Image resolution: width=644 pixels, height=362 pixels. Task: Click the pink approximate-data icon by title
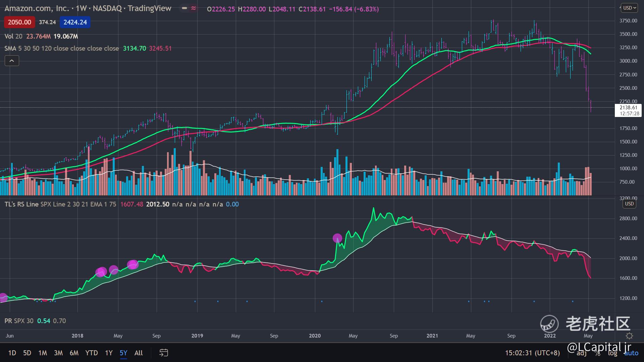point(194,8)
